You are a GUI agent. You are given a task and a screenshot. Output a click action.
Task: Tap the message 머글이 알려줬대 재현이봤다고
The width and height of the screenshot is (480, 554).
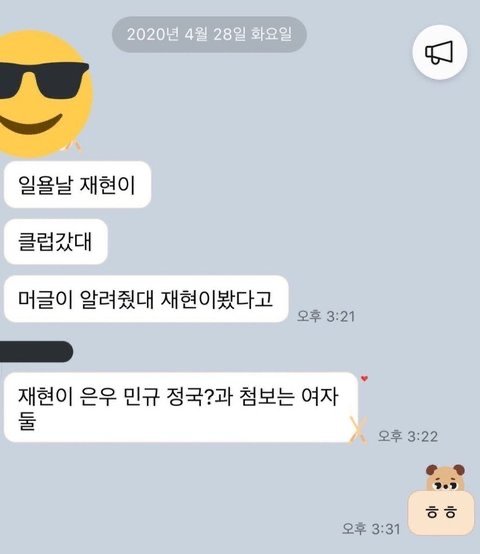point(146,299)
